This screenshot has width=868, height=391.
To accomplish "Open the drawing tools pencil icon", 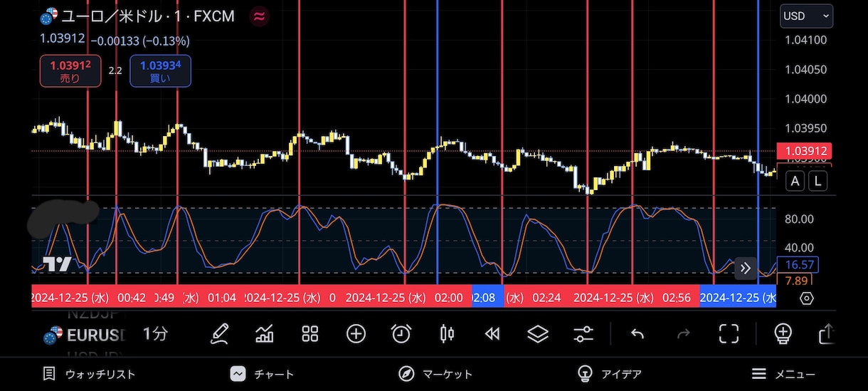I will pos(220,333).
